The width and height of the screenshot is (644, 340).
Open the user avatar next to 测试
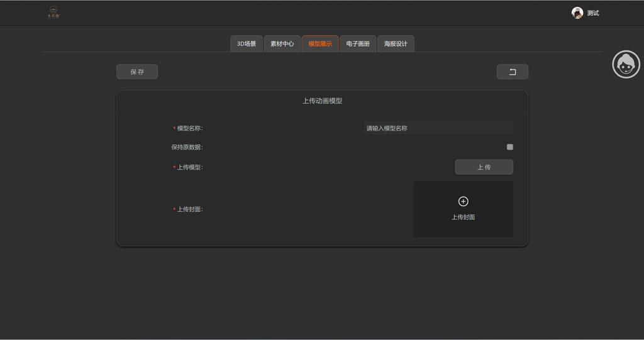[x=577, y=13]
